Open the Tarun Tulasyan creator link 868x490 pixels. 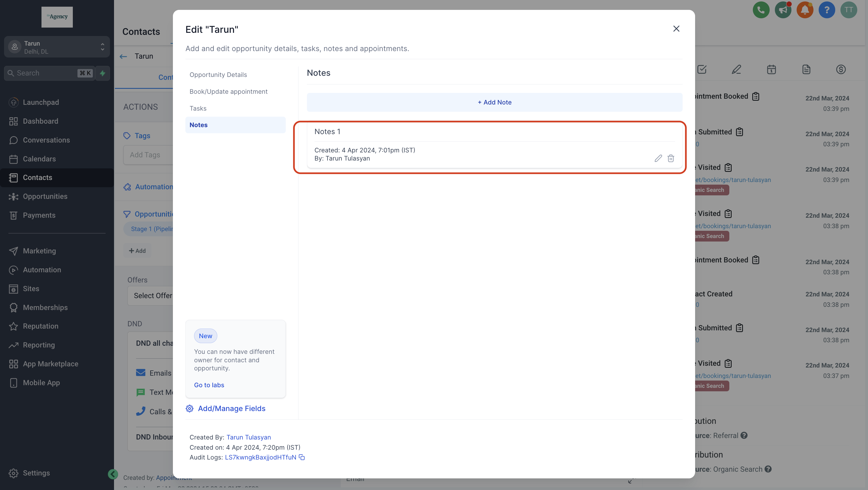(248, 437)
